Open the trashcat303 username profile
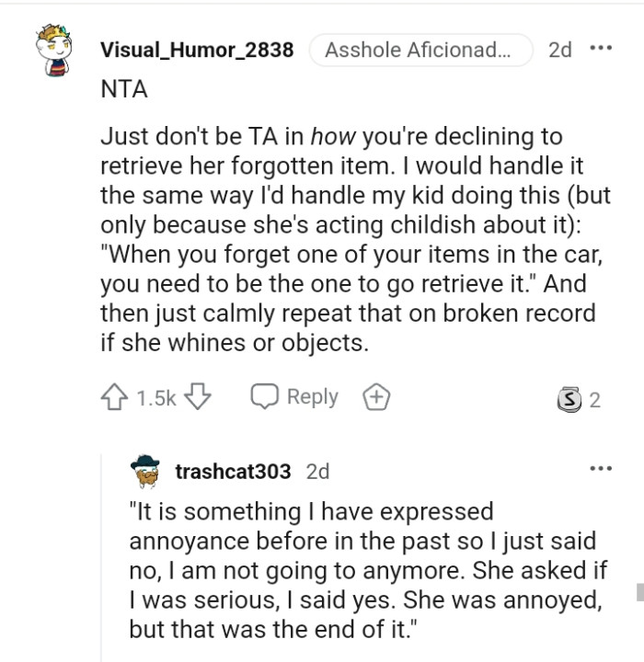The height and width of the screenshot is (662, 644). pos(233,472)
